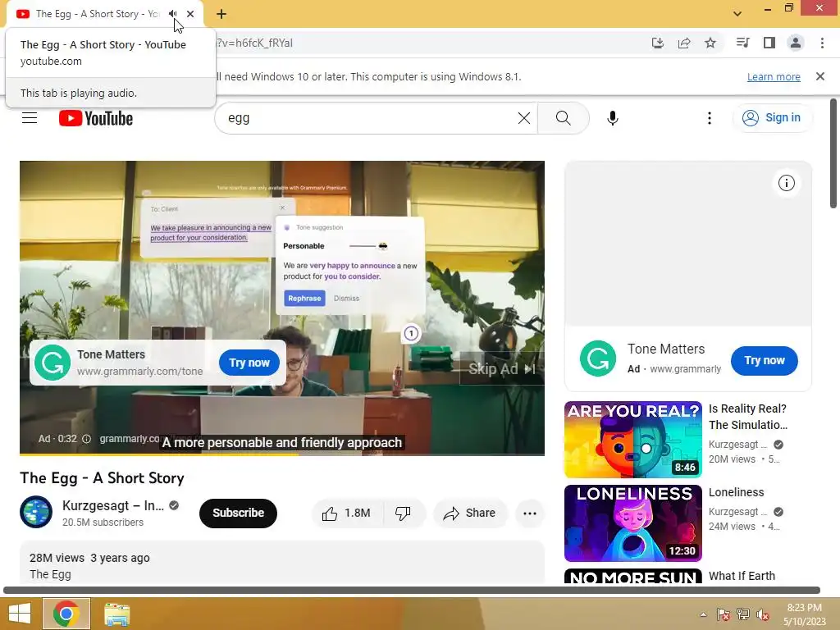Click the install app icon in address bar

click(657, 43)
